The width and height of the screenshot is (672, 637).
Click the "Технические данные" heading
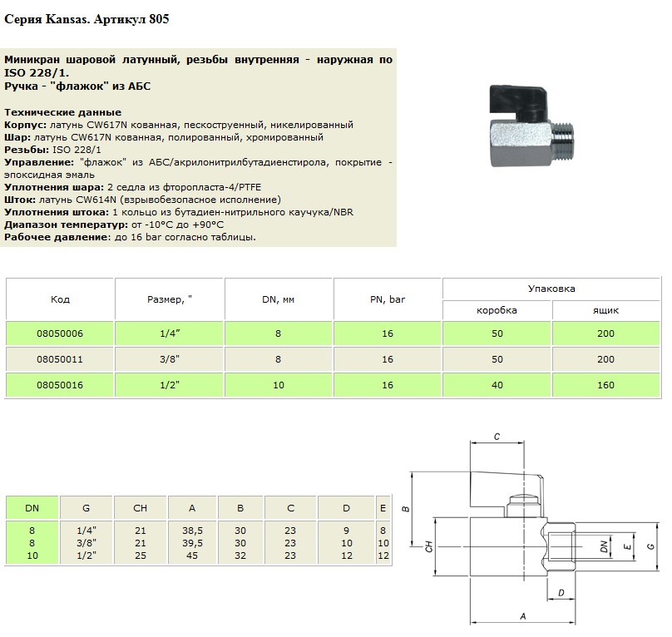point(63,112)
